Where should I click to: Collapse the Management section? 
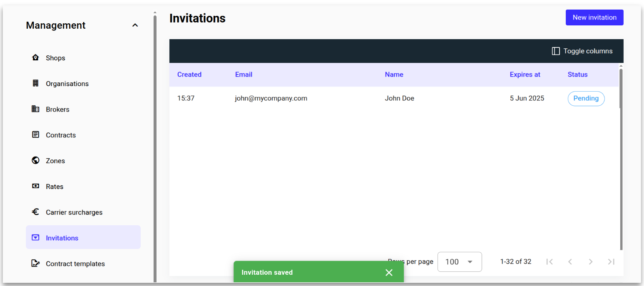[x=135, y=25]
